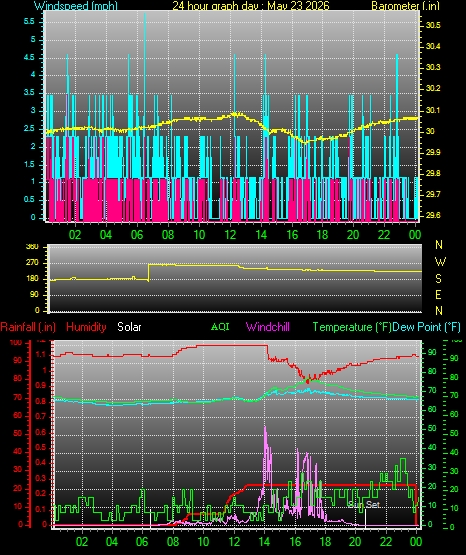Click the 1.5 value on windspeed axis
466x555 pixels.
click(29, 164)
